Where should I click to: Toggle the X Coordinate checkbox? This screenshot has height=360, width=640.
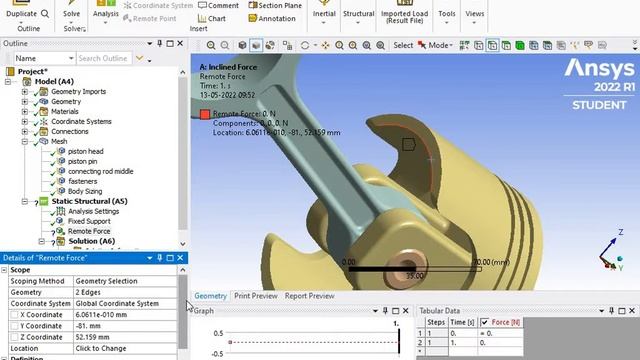point(14,315)
